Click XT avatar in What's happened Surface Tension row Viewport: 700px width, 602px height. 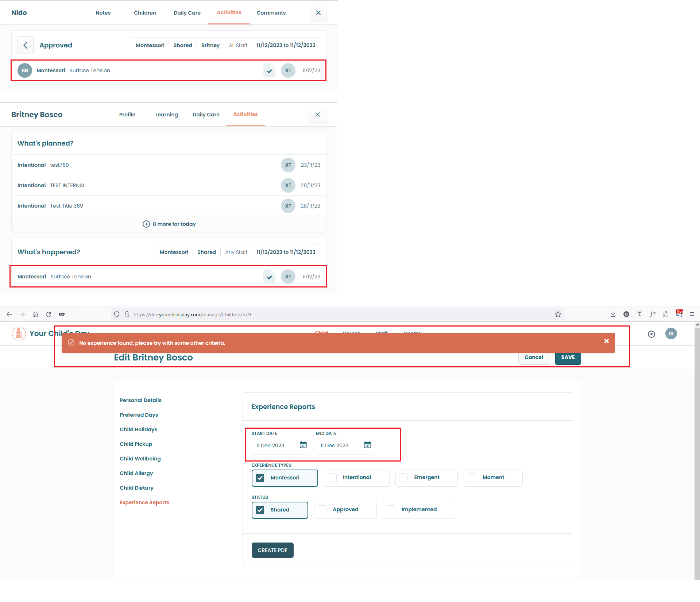[x=288, y=277]
